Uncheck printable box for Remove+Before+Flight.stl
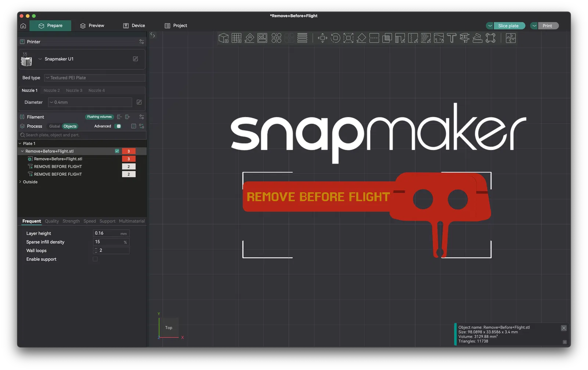 coord(117,151)
